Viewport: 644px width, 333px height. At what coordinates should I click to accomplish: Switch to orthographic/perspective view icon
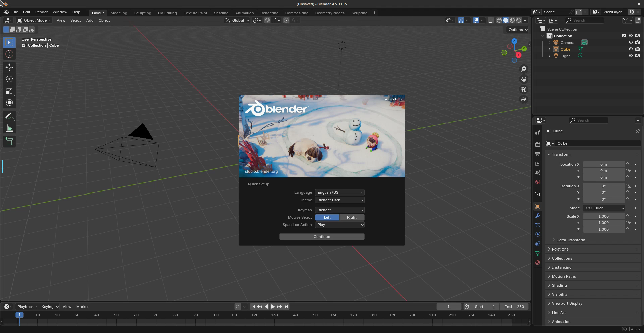tap(523, 99)
